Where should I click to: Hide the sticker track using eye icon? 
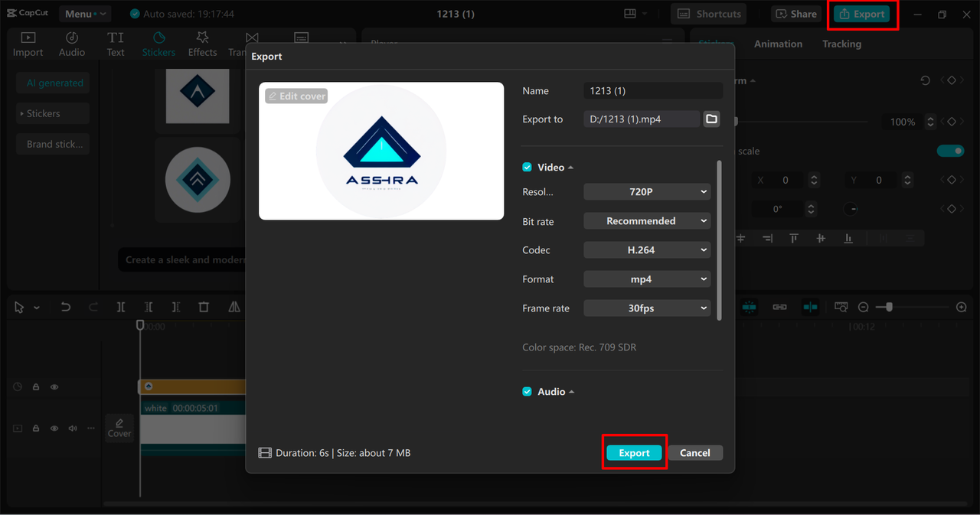(54, 387)
